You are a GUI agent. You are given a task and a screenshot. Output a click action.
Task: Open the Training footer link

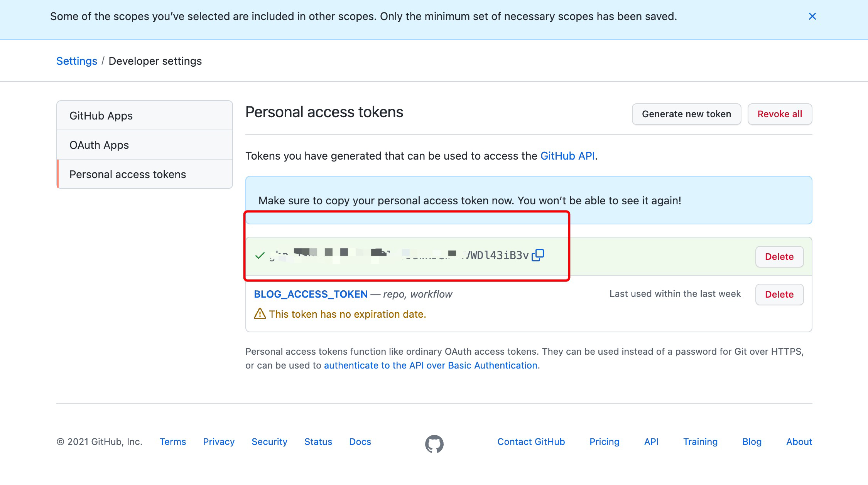tap(700, 442)
